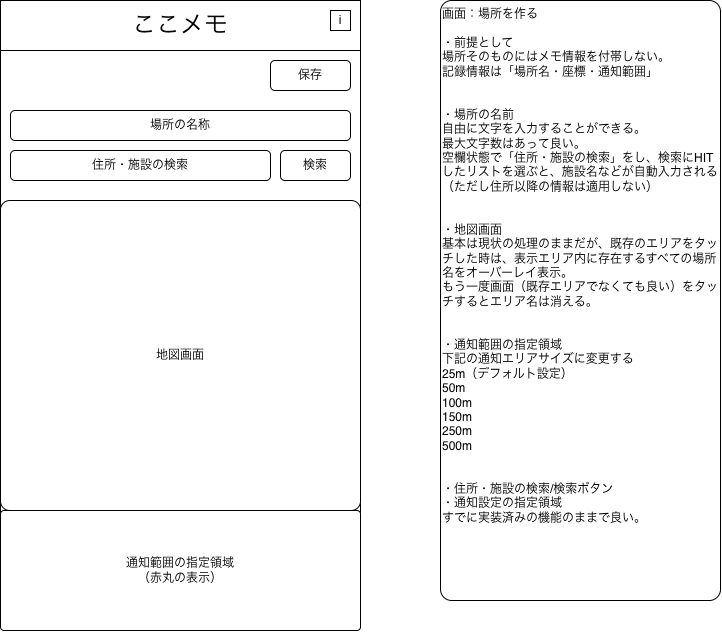The image size is (722, 632).
Task: Click the '・前提として' section heading
Action: pos(477,42)
